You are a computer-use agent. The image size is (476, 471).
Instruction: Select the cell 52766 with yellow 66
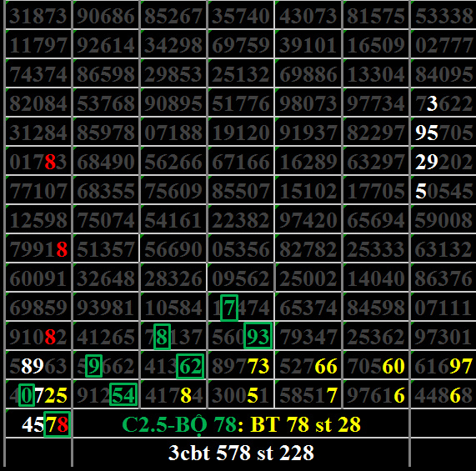(x=308, y=366)
